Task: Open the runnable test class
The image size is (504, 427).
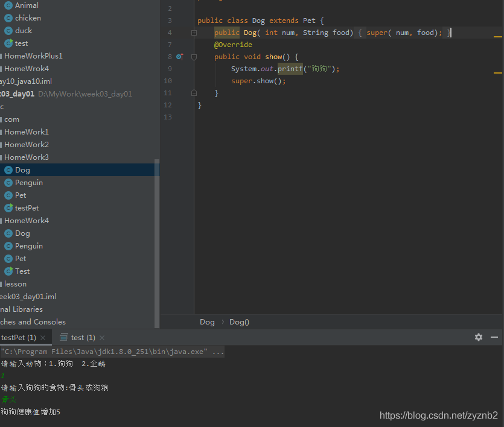Action: tap(21, 43)
